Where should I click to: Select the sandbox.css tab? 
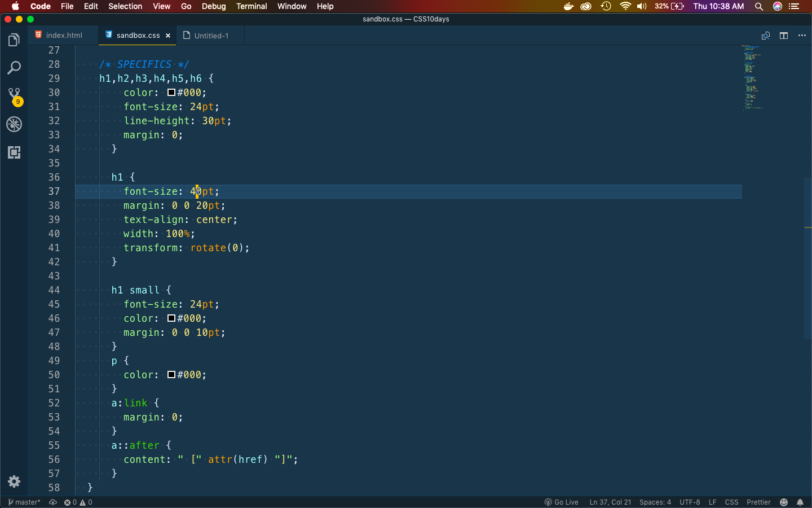pyautogui.click(x=138, y=35)
